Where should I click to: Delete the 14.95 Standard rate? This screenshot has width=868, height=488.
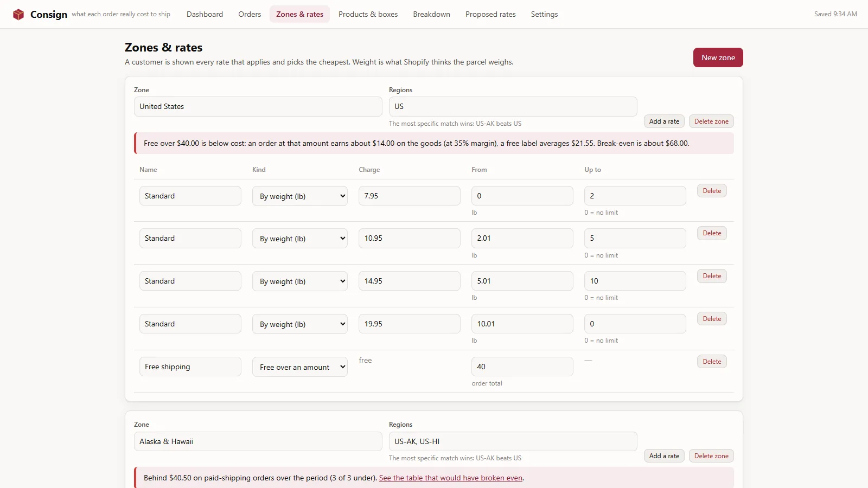pyautogui.click(x=712, y=276)
